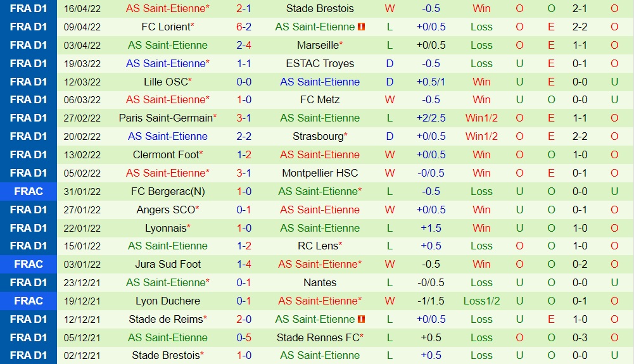The image size is (634, 364).
Task: Open the Angers SCO team link
Action: tap(166, 210)
